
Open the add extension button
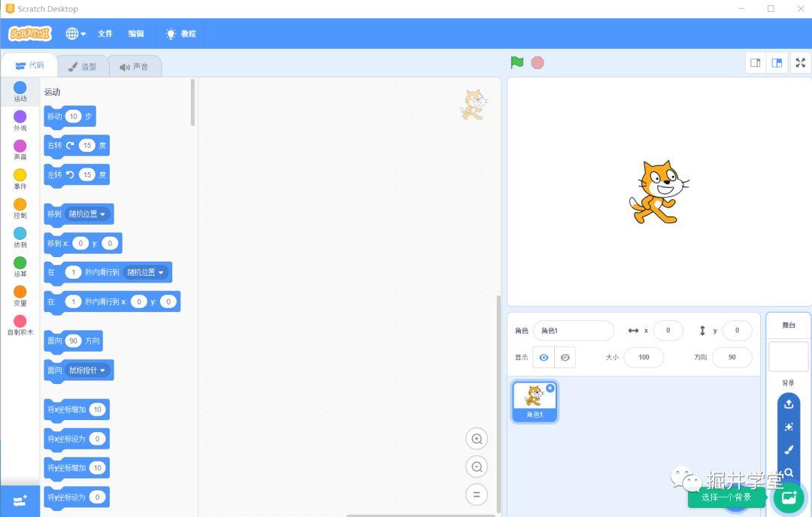[20, 501]
